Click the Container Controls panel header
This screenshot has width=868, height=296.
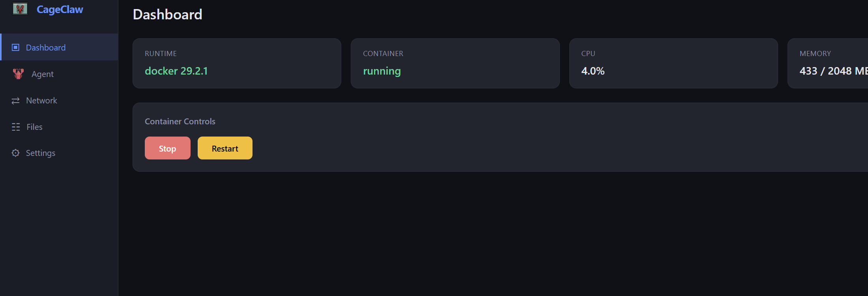pos(180,121)
